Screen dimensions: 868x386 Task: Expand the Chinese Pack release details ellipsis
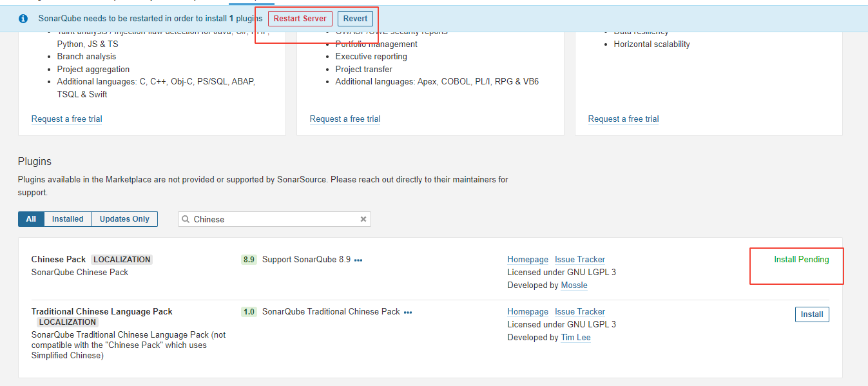(x=358, y=260)
